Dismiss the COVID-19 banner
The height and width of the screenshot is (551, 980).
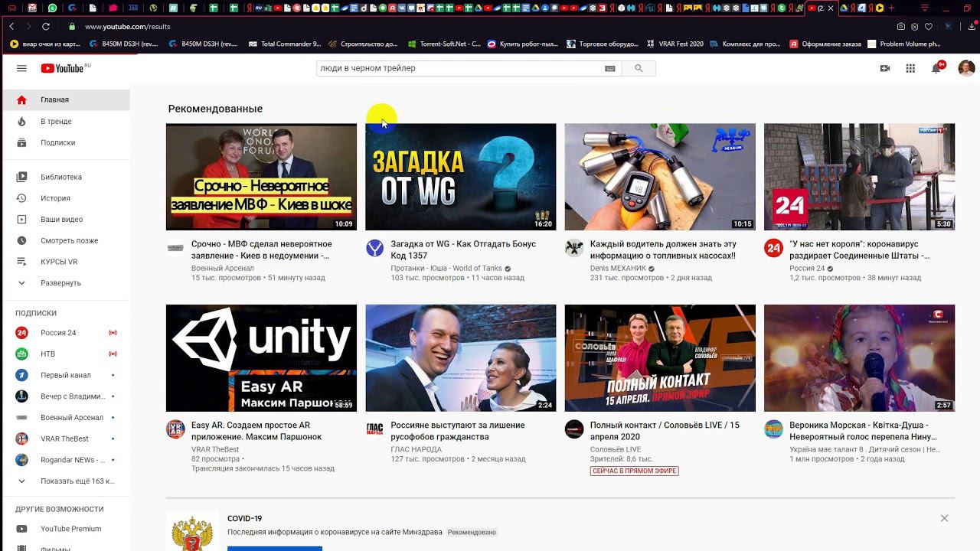coord(944,518)
